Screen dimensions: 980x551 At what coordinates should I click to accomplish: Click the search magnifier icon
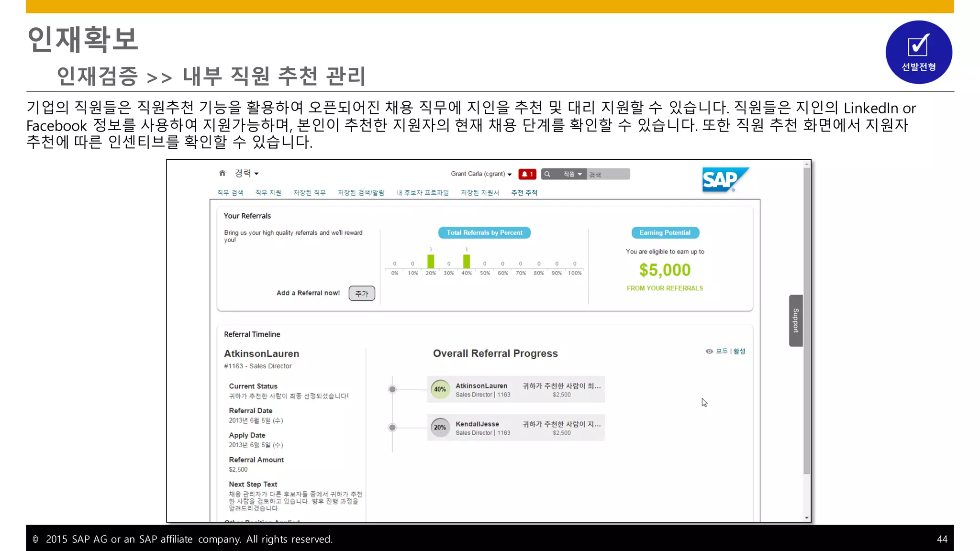pyautogui.click(x=547, y=174)
